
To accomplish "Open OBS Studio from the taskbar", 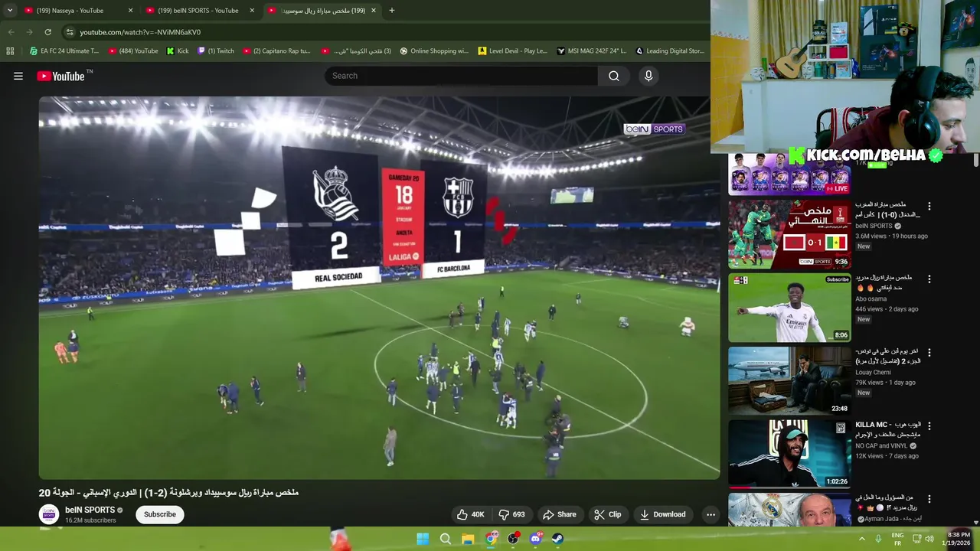I will [x=513, y=539].
